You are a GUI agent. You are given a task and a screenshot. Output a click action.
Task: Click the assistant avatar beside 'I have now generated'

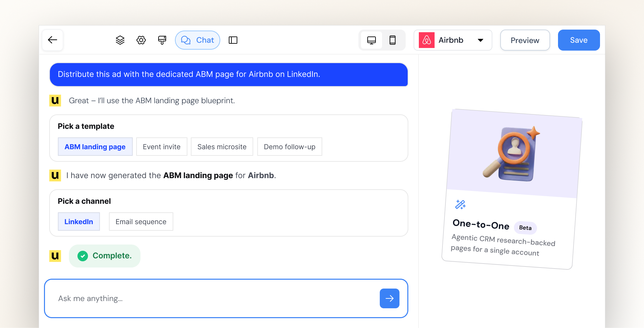pos(55,176)
